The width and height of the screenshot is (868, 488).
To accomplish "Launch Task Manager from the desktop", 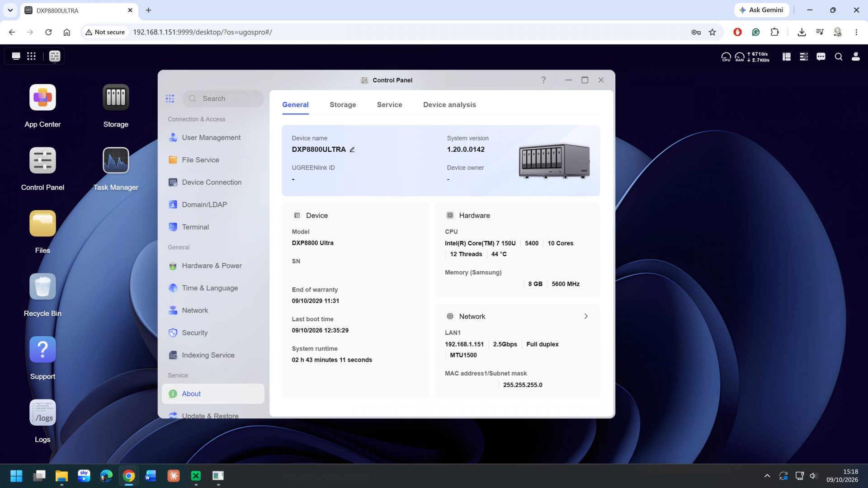I will 116,160.
